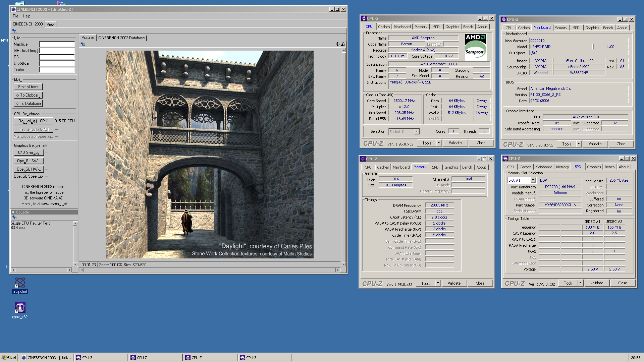Viewport: 644px width, 362px height.
Task: Run the Rendering (1 CPU) benchmark
Action: click(34, 121)
